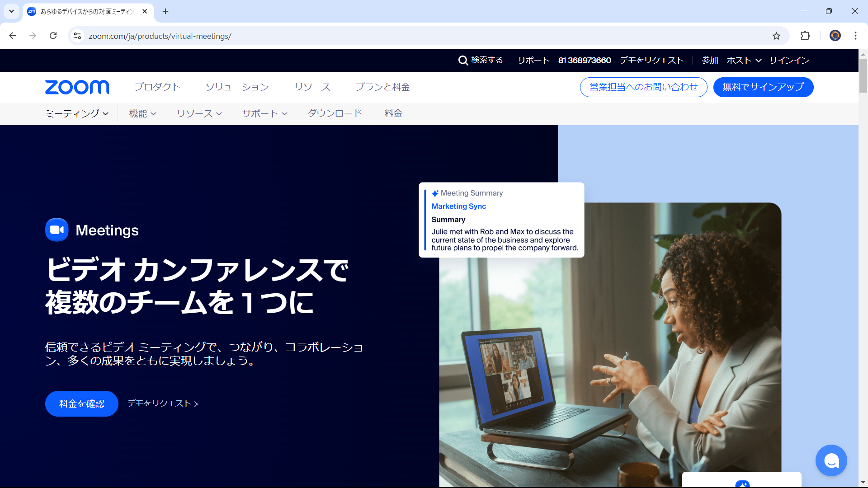Open the Chrome three-dot menu
The image size is (868, 488).
pos(855,36)
